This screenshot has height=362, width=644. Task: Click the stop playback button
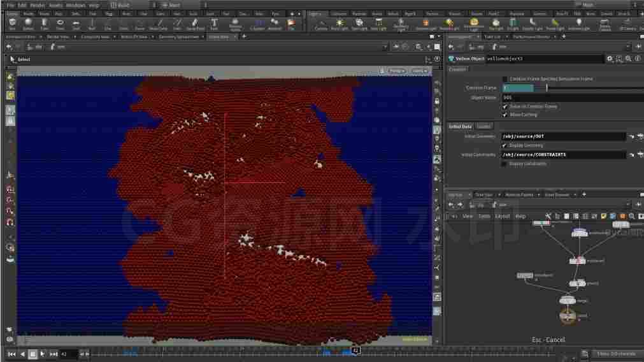coord(32,354)
